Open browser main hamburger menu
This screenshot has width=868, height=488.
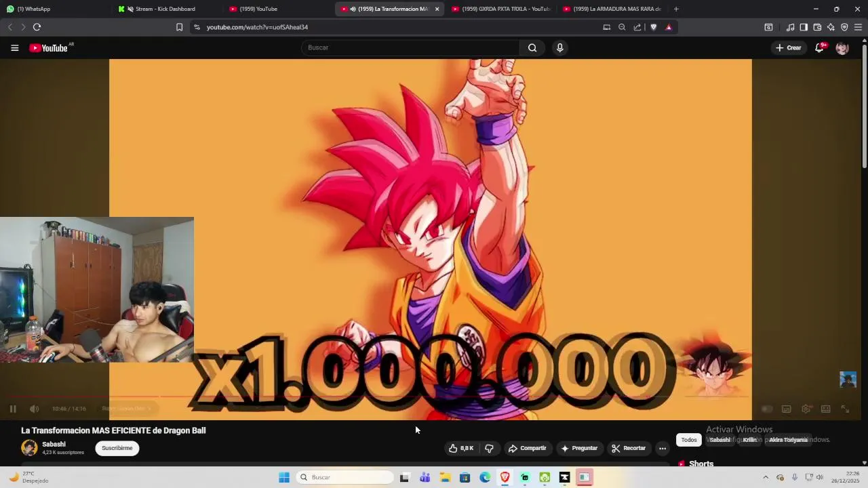point(858,27)
